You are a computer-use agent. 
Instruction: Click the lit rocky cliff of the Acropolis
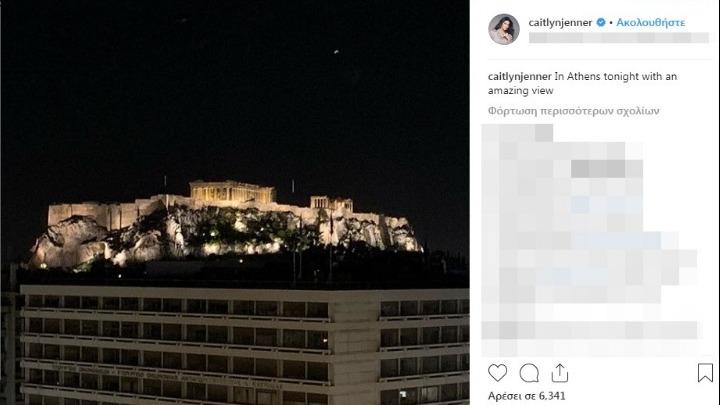(x=225, y=234)
